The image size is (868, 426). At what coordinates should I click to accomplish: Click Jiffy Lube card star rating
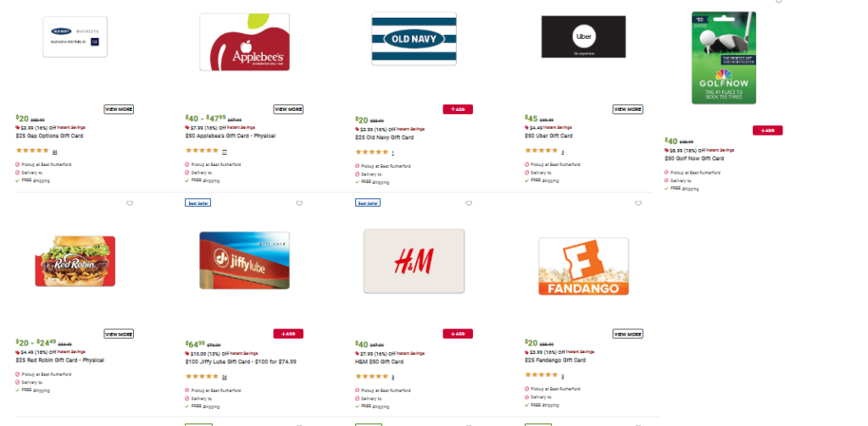pos(202,376)
